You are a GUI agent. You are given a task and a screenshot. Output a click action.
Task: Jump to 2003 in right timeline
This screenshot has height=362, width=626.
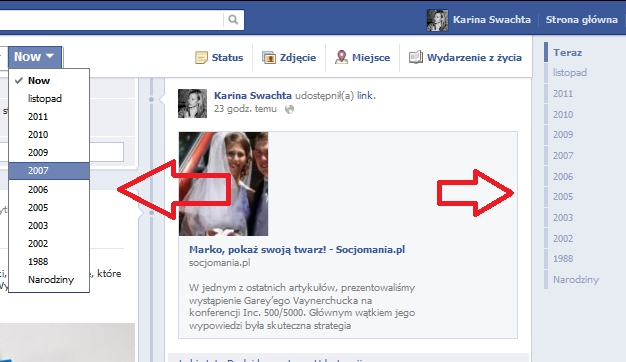[563, 218]
